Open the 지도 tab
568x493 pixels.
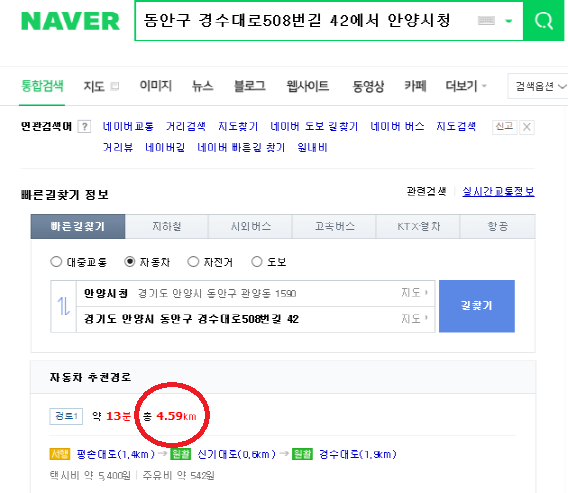tap(94, 87)
